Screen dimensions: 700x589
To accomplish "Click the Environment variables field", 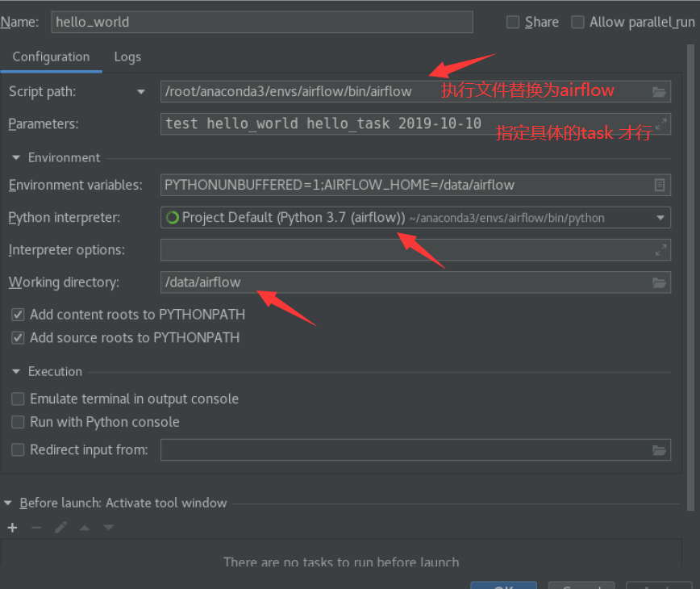I will point(415,185).
